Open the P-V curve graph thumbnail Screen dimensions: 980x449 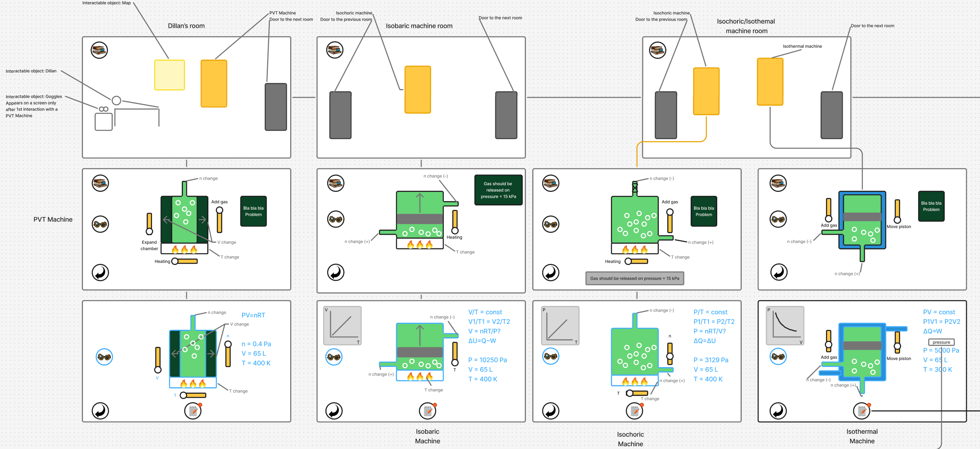785,325
